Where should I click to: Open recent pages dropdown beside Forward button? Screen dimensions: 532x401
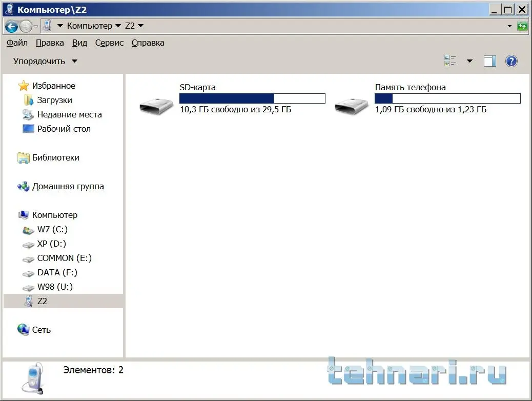tap(36, 26)
